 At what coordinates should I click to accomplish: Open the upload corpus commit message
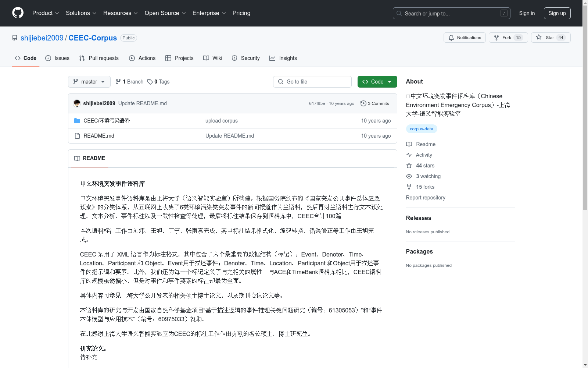[222, 121]
